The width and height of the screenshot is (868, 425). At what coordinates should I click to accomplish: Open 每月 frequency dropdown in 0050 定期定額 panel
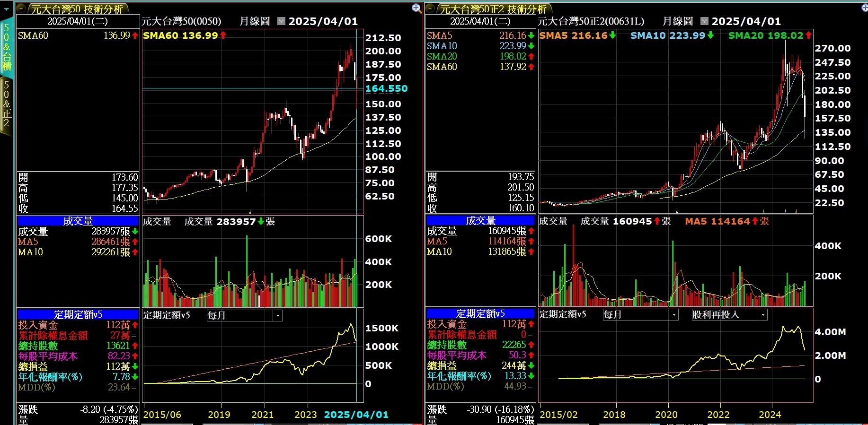point(278,316)
